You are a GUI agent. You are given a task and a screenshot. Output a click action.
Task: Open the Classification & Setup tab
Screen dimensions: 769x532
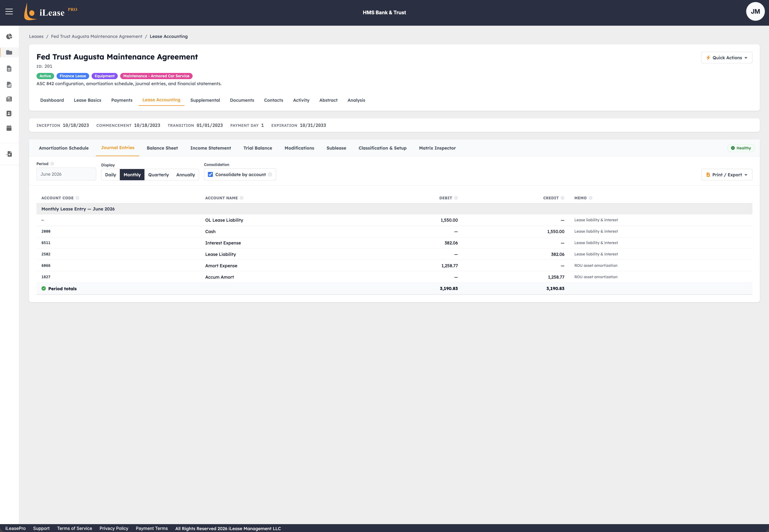pos(382,148)
